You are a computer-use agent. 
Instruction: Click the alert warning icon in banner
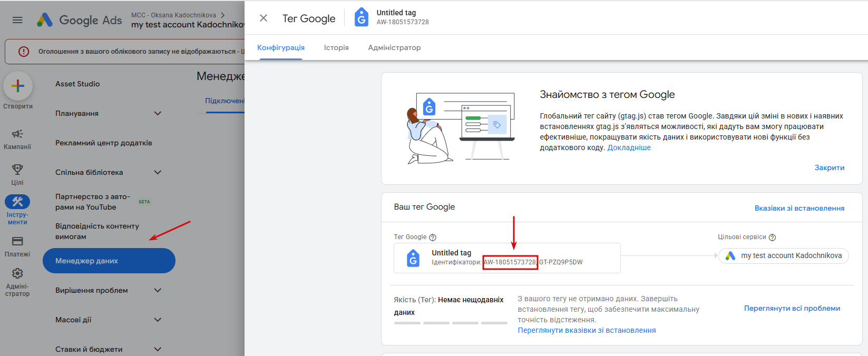[x=24, y=52]
